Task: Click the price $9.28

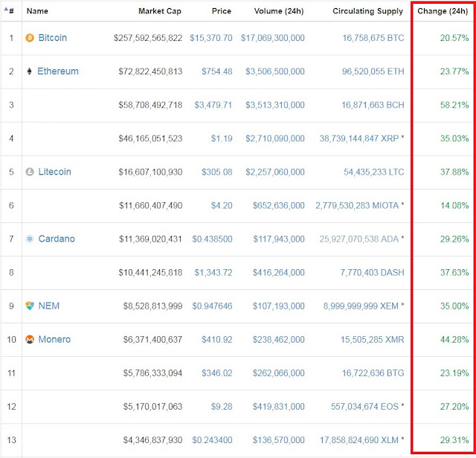Action: click(222, 407)
